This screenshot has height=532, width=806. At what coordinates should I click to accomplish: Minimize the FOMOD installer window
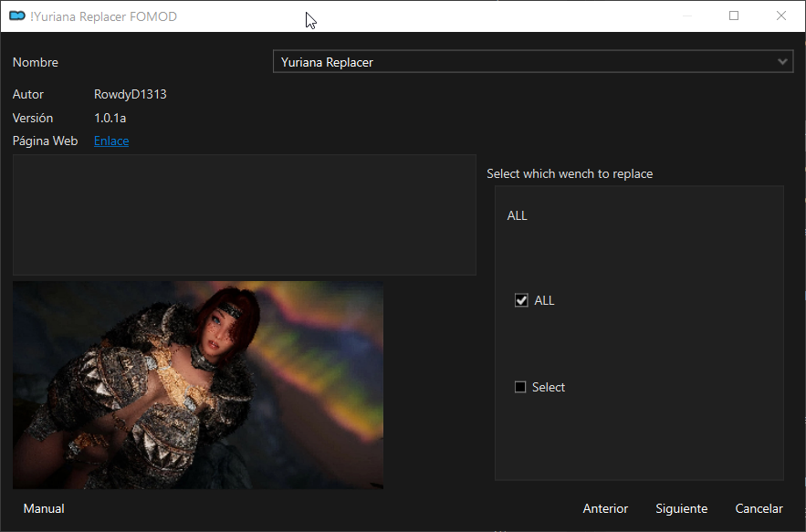(x=686, y=16)
